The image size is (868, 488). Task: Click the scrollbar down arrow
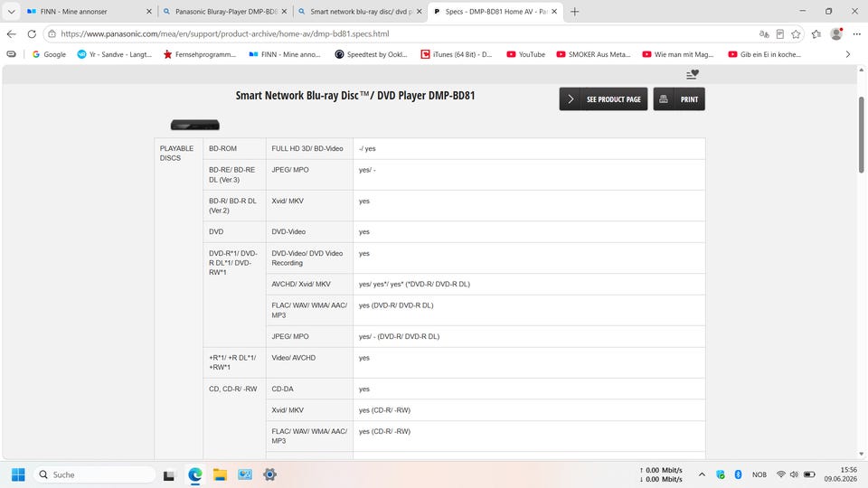pos(861,455)
